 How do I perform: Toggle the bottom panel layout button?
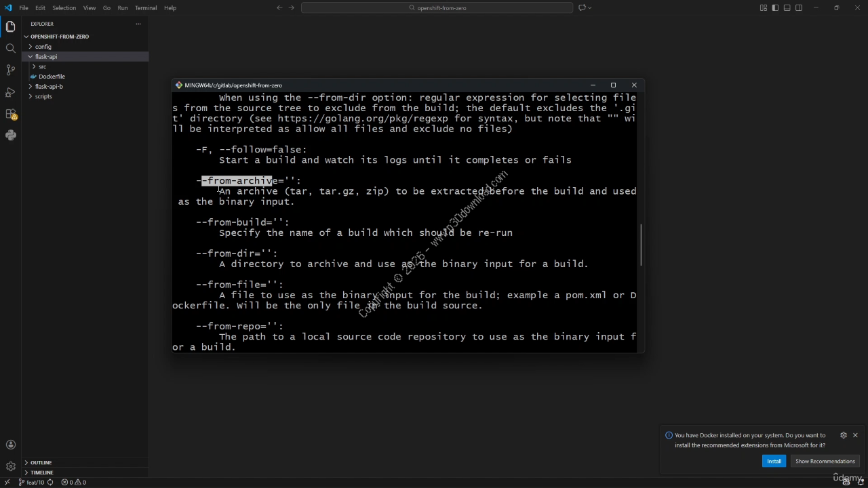point(787,8)
